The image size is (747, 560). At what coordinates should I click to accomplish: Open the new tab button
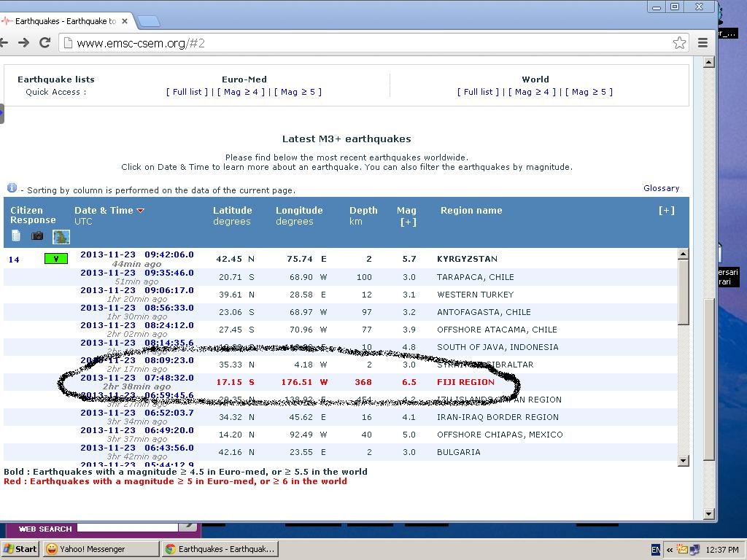[x=148, y=21]
